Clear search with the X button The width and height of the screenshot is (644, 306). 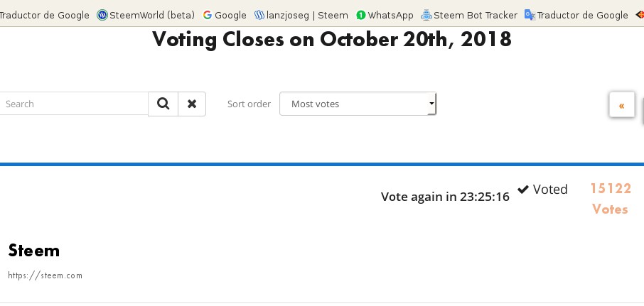pyautogui.click(x=192, y=104)
